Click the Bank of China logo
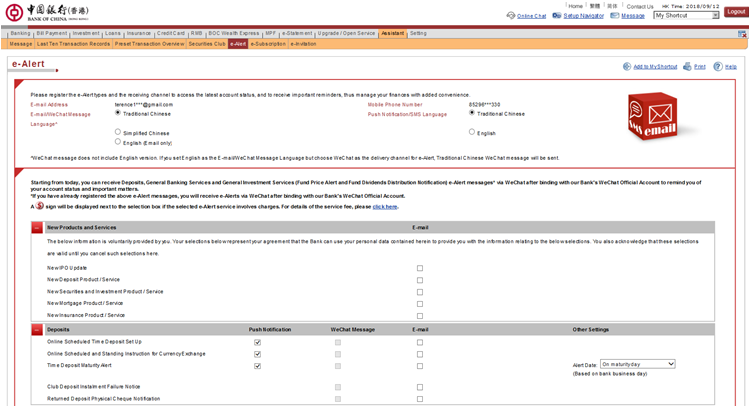This screenshot has width=750, height=411. 47,12
